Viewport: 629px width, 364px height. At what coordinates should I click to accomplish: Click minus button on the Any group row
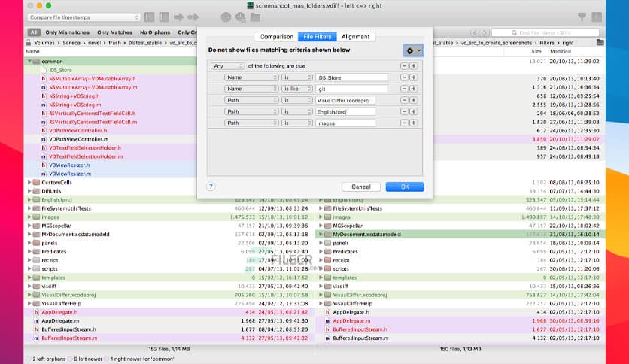pyautogui.click(x=404, y=65)
